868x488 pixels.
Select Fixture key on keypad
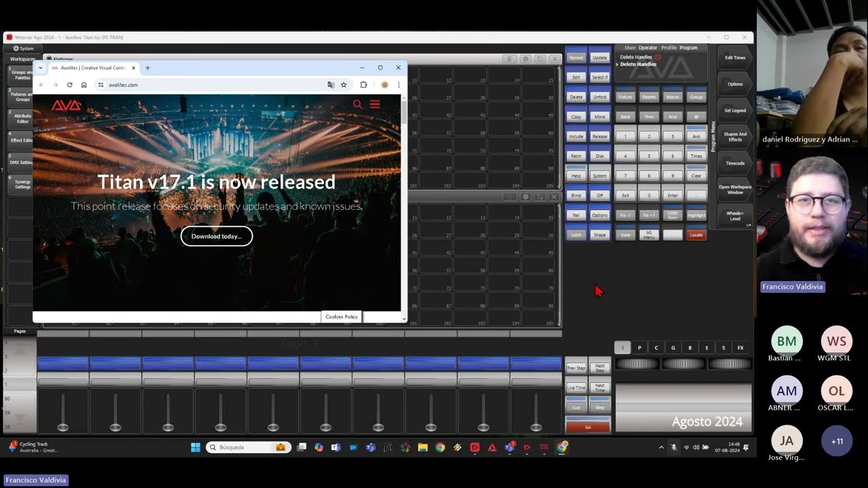pos(625,97)
